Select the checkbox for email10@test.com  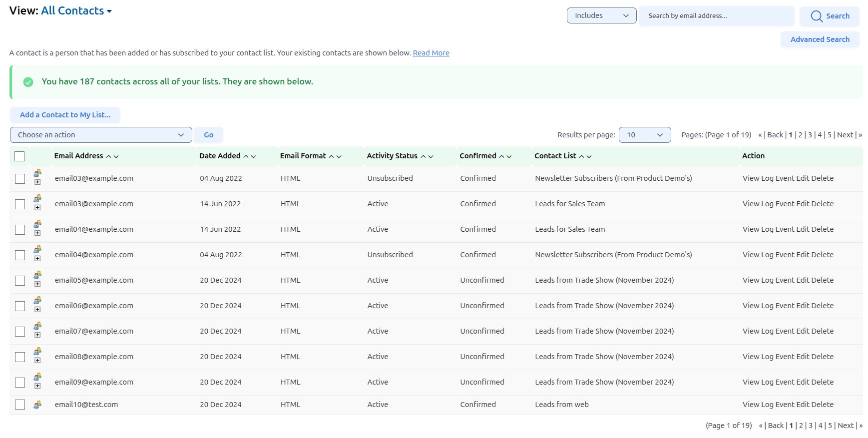click(20, 405)
